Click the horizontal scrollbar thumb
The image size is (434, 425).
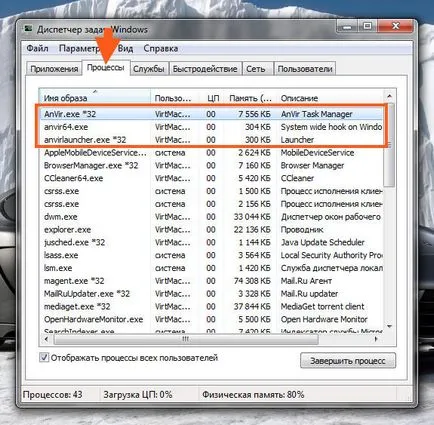(186, 339)
